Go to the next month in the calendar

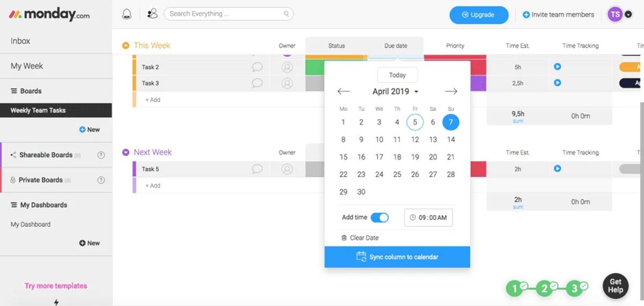point(451,92)
